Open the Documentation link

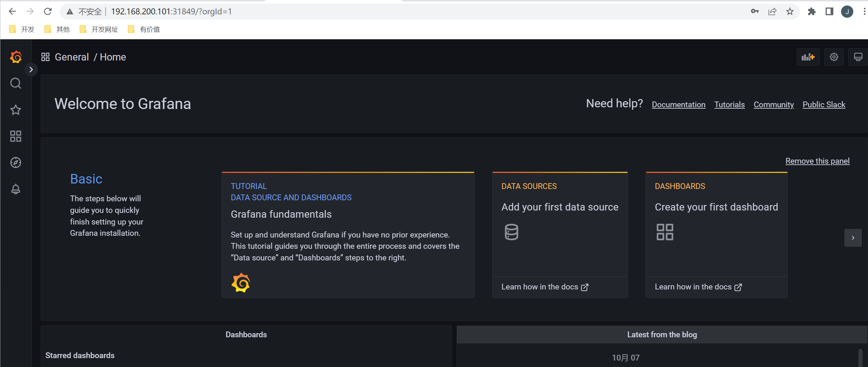point(678,105)
